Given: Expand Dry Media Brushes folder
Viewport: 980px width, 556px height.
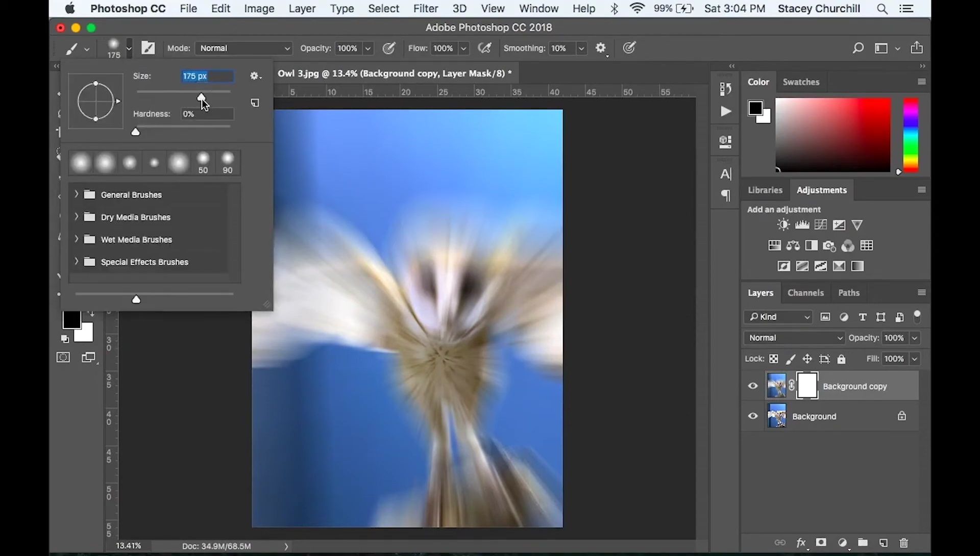Looking at the screenshot, I should (77, 217).
